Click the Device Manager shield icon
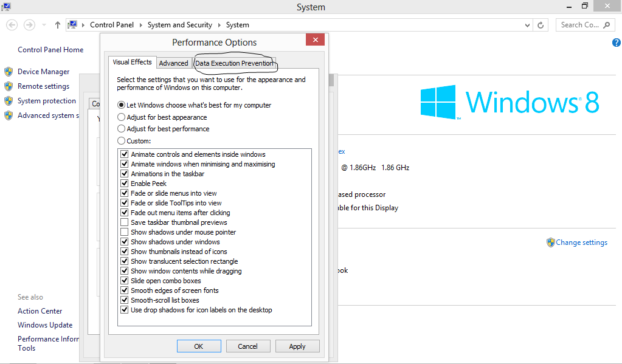Image resolution: width=622 pixels, height=364 pixels. (9, 72)
